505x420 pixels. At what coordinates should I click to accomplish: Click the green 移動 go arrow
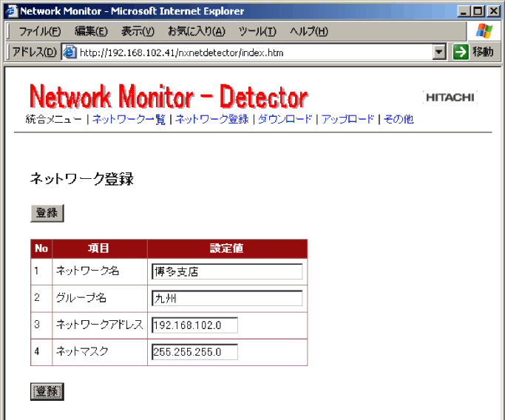(x=461, y=52)
